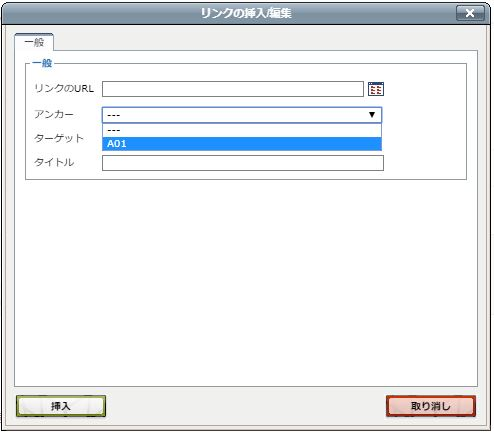
Task: Choose the A01 anchor option
Action: pos(242,144)
